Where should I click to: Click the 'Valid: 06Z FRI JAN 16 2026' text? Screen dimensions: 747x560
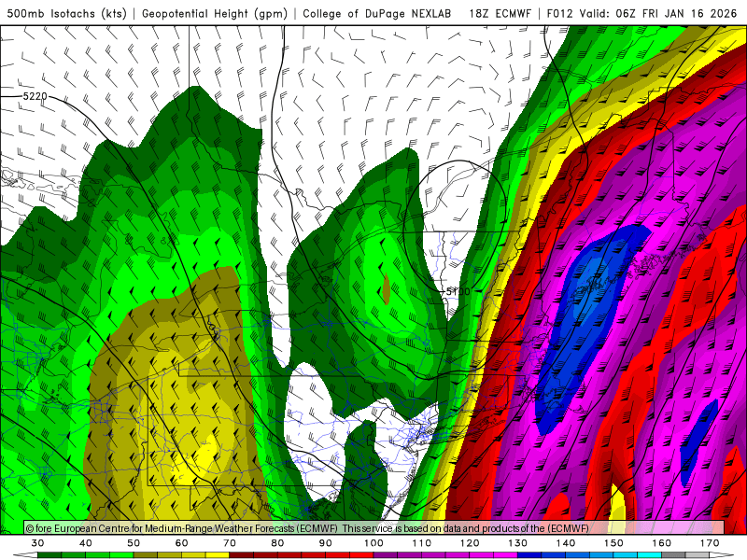[658, 13]
